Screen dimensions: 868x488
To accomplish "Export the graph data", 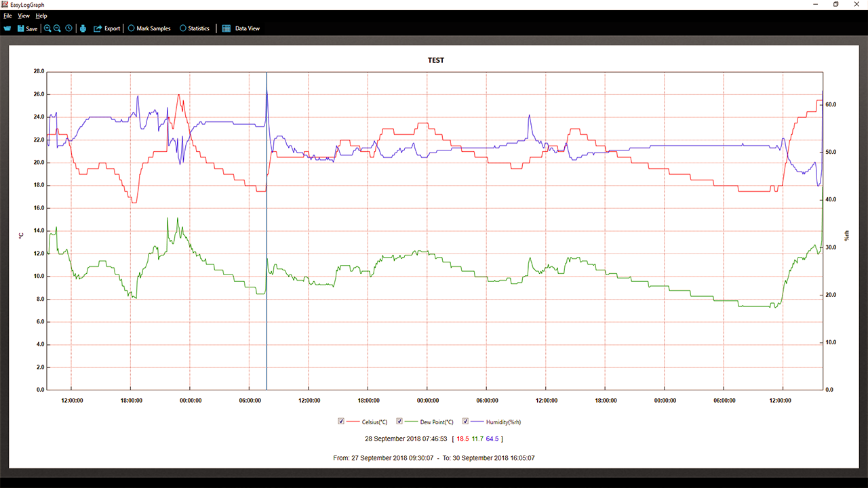I will (106, 28).
